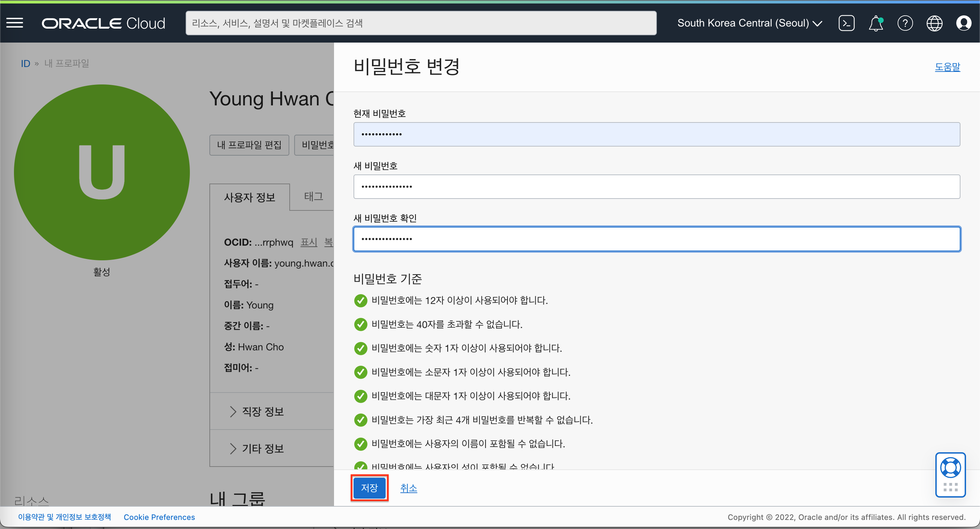Viewport: 980px width, 529px height.
Task: Click the 이름: Young text
Action: pyautogui.click(x=249, y=305)
